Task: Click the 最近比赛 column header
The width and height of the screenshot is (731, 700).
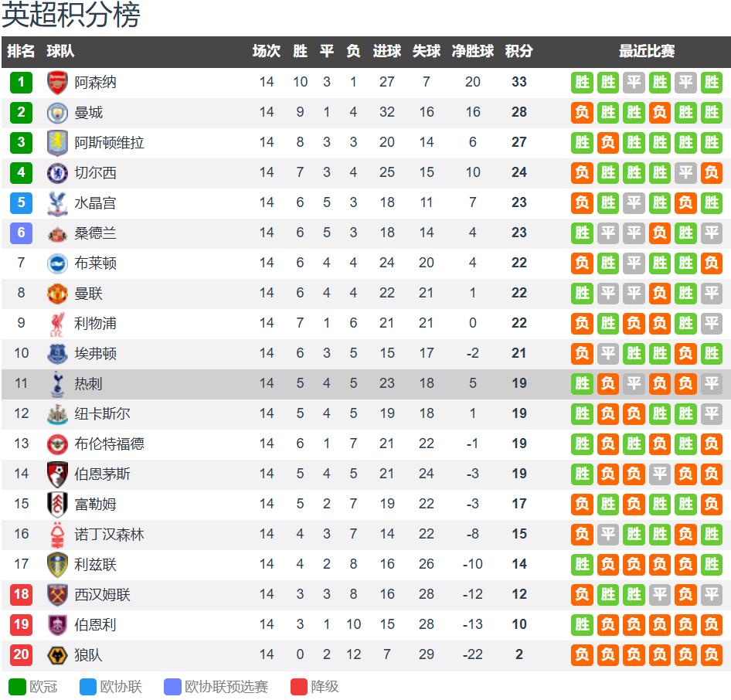Action: coord(646,51)
